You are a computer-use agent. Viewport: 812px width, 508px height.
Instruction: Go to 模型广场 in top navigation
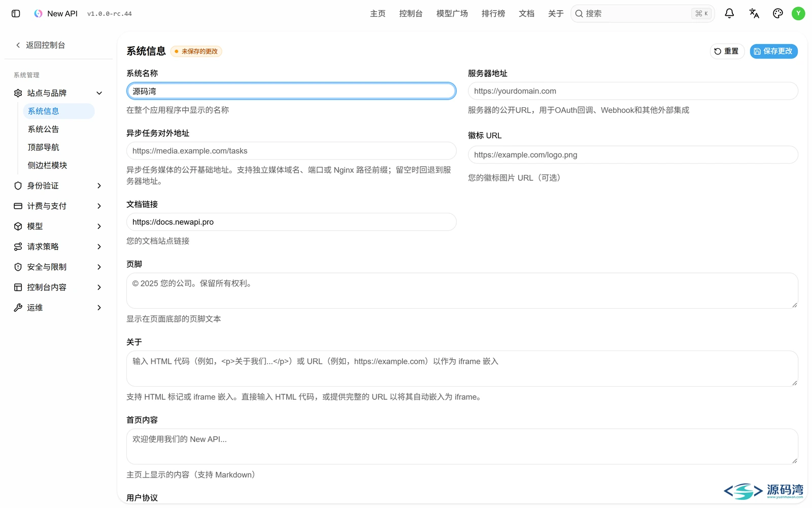tap(452, 14)
